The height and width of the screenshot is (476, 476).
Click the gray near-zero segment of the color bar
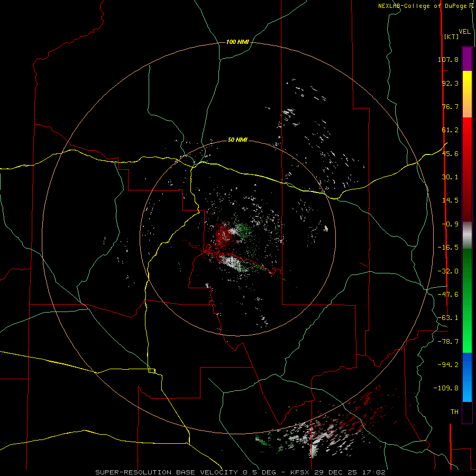tap(467, 235)
